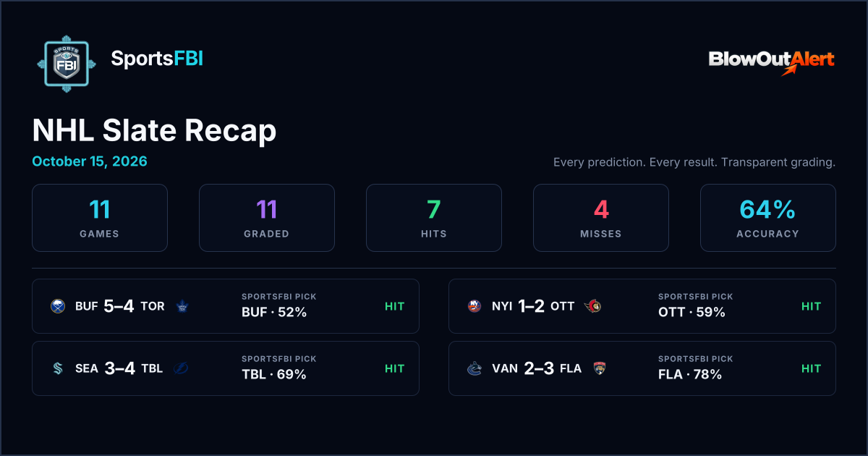
Task: Click the Toronto Maple Leafs logo
Action: pos(182,306)
